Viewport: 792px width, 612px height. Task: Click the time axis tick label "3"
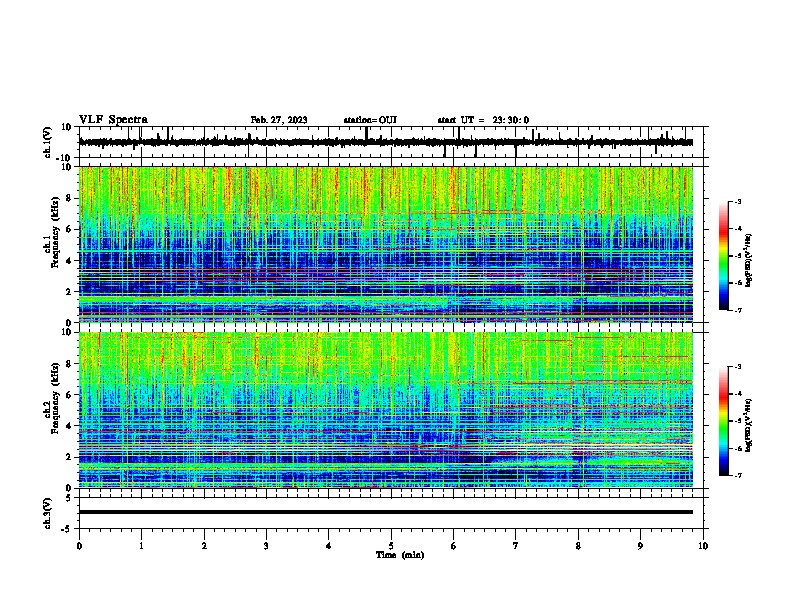pos(266,546)
